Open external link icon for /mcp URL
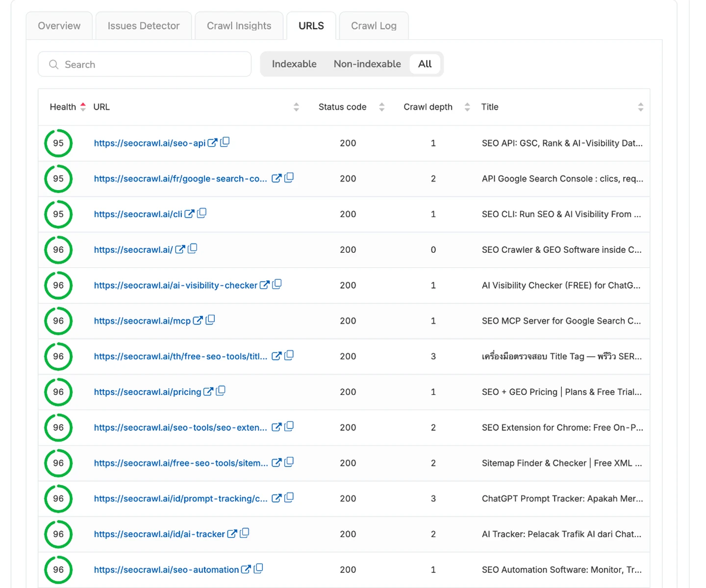This screenshot has height=588, width=706. (198, 320)
